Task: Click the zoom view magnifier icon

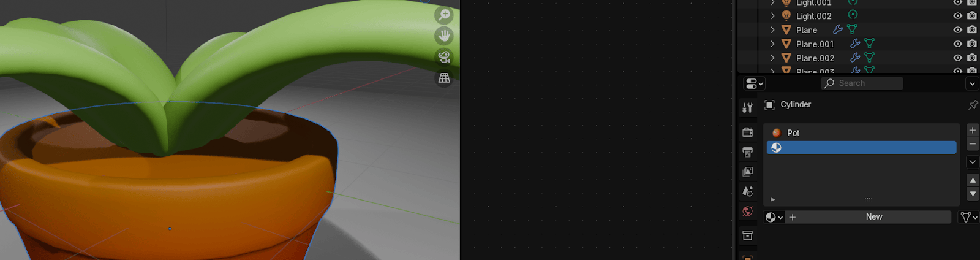Action: [x=444, y=15]
